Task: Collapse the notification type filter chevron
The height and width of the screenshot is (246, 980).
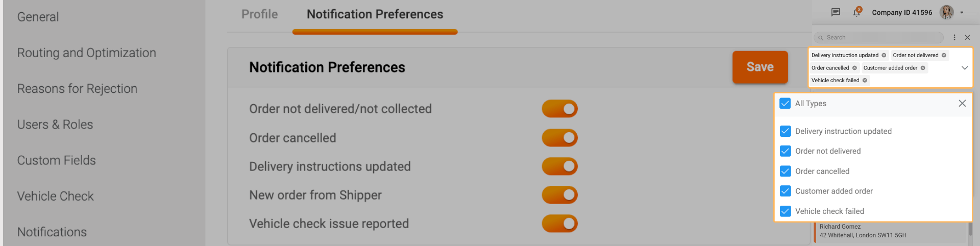Action: 965,68
